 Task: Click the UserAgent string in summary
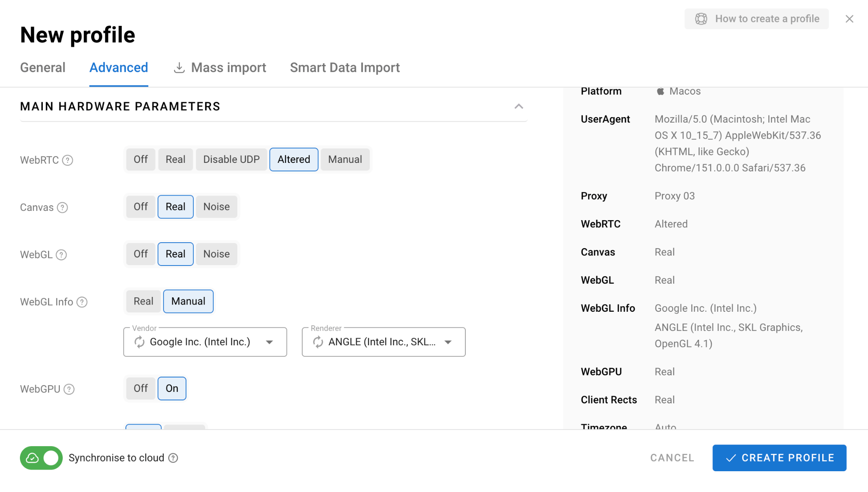click(738, 143)
